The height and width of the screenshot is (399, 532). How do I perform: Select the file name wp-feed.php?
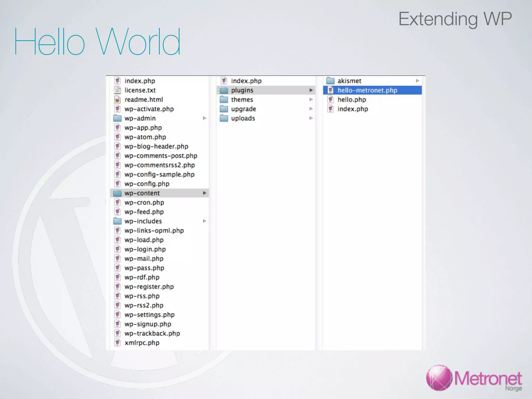tap(144, 212)
